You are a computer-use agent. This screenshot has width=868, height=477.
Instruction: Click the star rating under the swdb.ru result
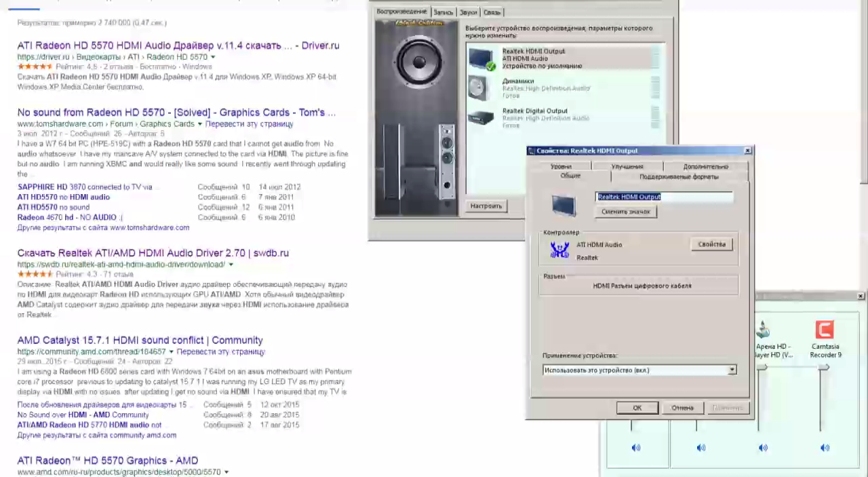click(x=35, y=274)
